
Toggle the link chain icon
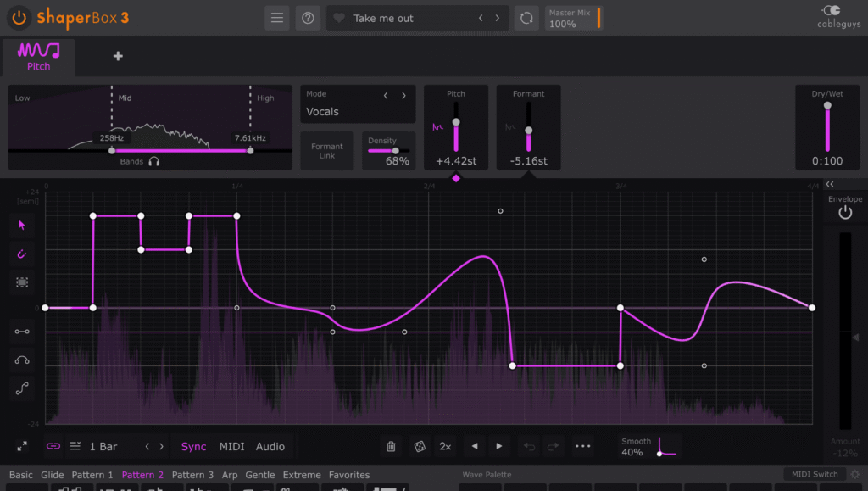point(53,446)
